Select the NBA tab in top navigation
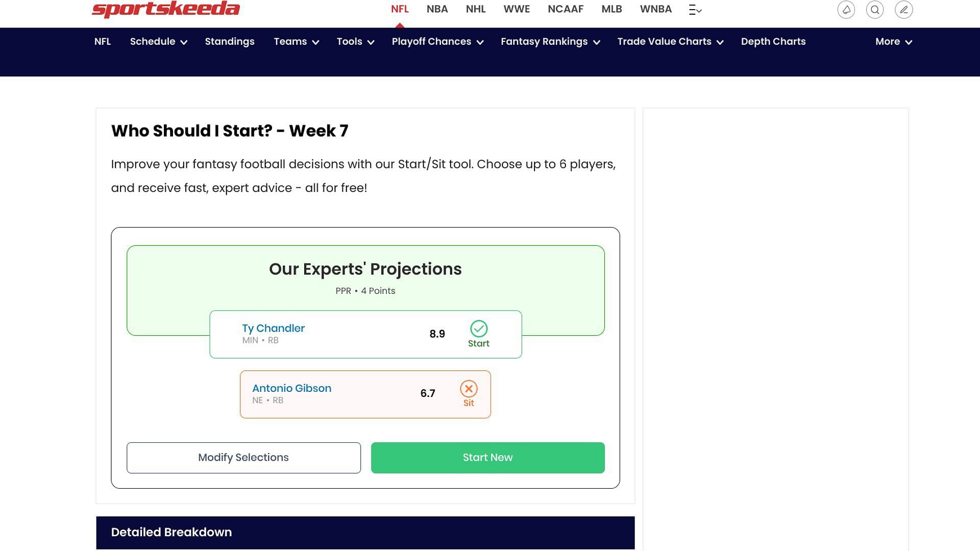The height and width of the screenshot is (551, 980). (x=437, y=9)
